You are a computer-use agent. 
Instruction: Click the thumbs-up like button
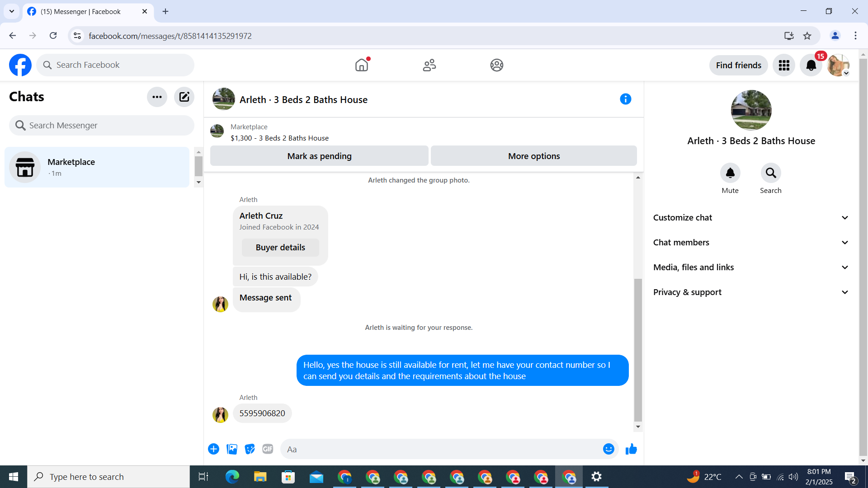pos(631,449)
